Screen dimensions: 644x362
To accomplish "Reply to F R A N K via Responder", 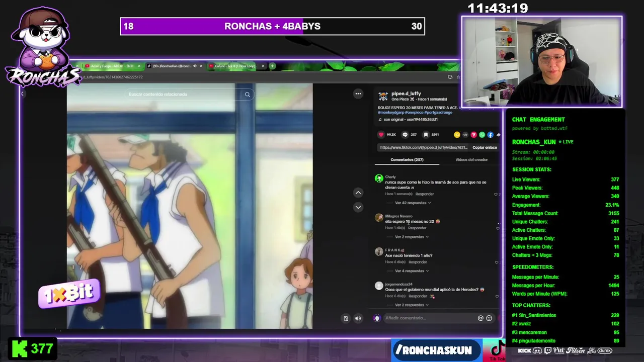I will pos(418,262).
